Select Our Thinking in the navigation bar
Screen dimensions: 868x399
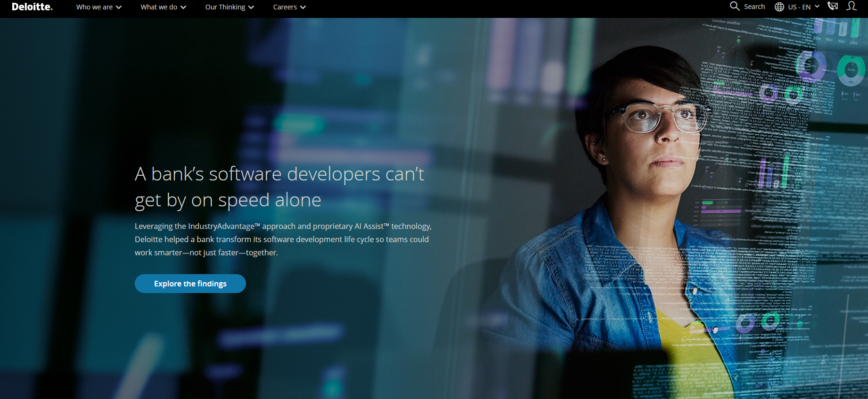pos(225,7)
